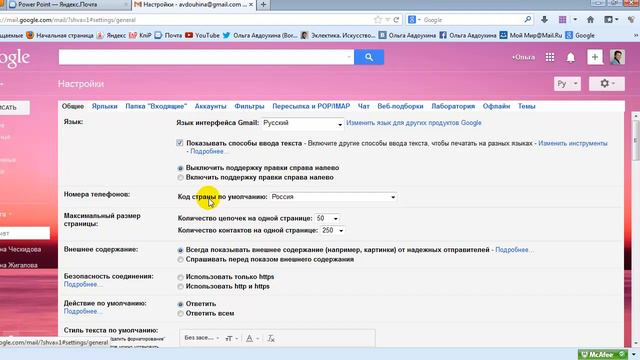This screenshot has width=640, height=360.
Task: Click the plus share button
Action: click(595, 57)
